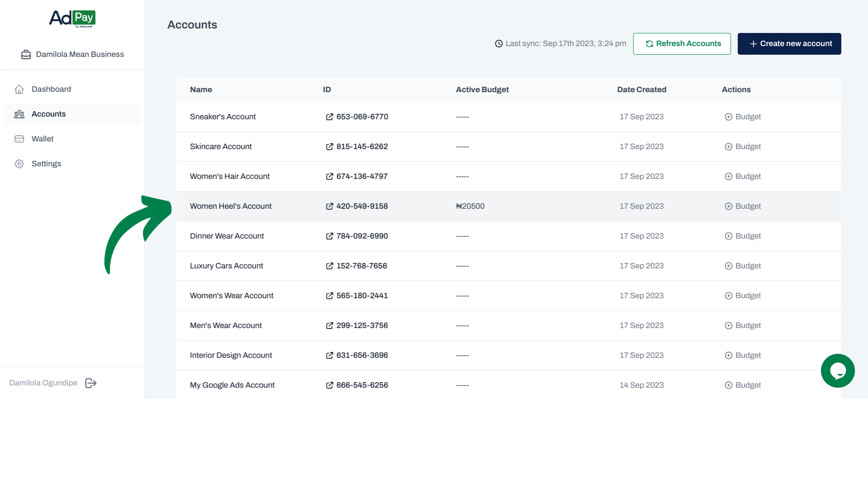The height and width of the screenshot is (488, 868).
Task: Open the Settings page
Action: click(x=46, y=164)
